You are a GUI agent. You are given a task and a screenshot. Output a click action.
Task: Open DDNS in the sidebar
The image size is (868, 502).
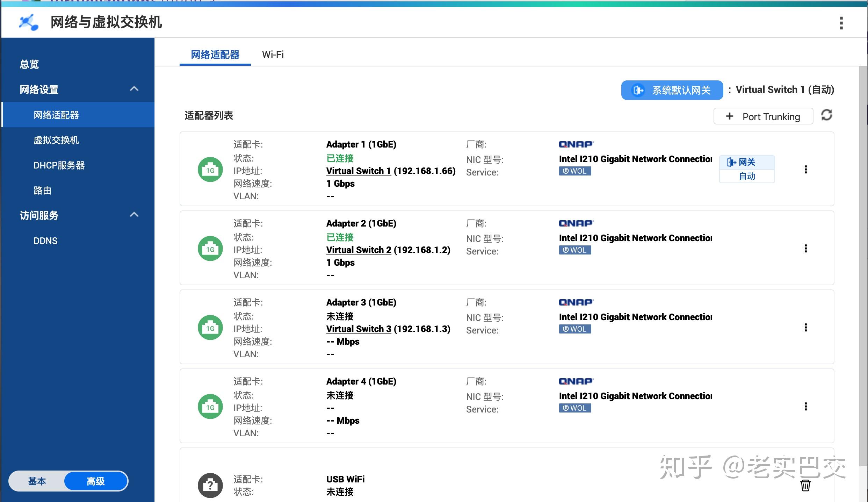click(x=78, y=241)
